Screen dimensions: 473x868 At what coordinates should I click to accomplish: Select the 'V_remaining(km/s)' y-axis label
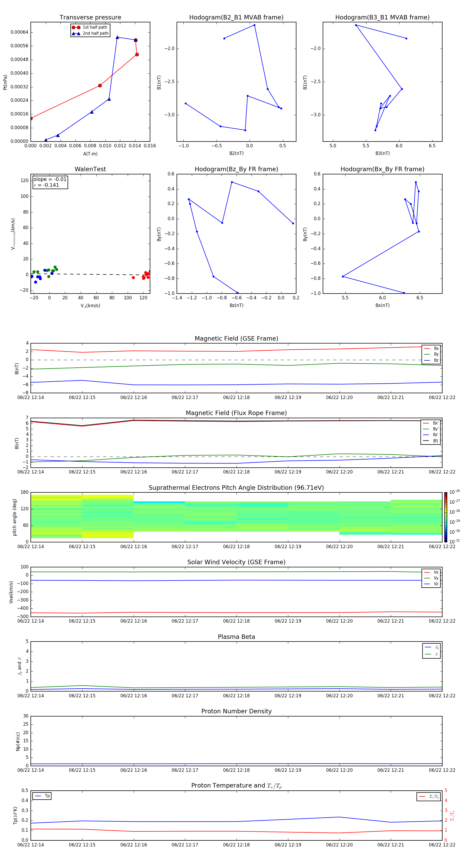click(x=13, y=234)
